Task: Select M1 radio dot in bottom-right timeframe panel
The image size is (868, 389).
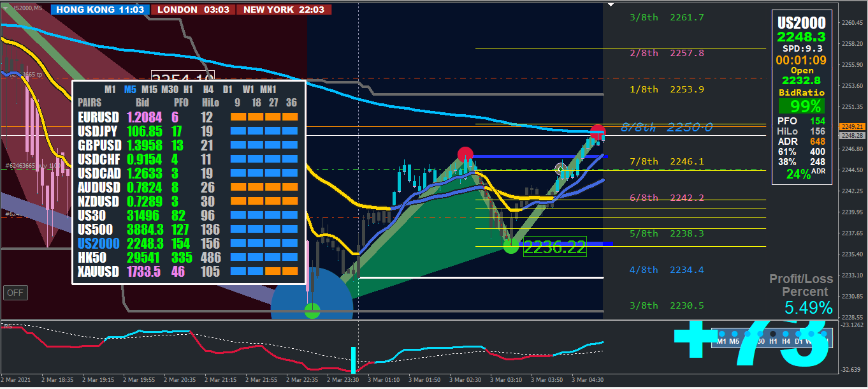Action: pyautogui.click(x=722, y=334)
